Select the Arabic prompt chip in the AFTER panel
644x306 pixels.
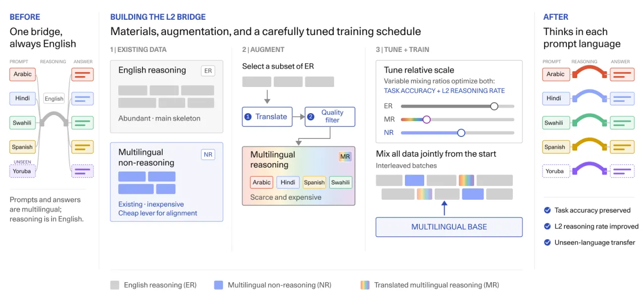[x=555, y=74]
